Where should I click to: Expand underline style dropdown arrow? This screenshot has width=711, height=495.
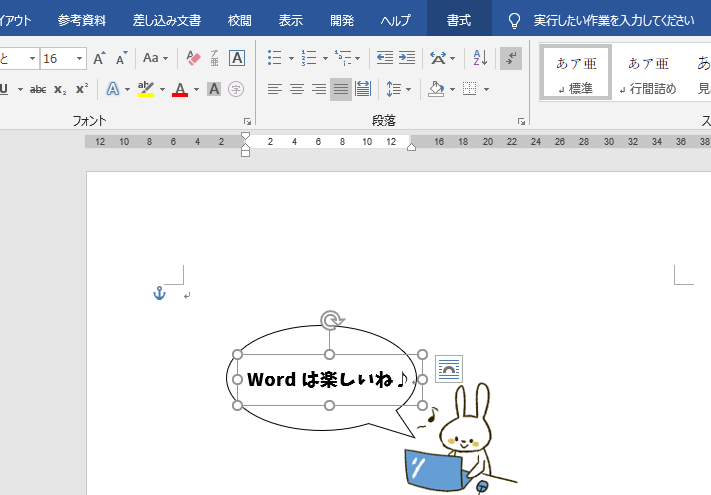click(x=20, y=89)
